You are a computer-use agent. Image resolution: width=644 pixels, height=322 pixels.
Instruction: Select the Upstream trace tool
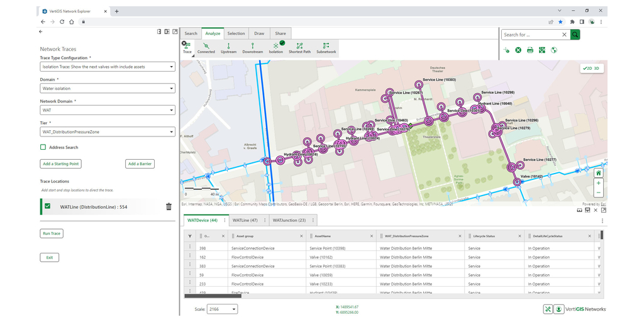tap(228, 48)
